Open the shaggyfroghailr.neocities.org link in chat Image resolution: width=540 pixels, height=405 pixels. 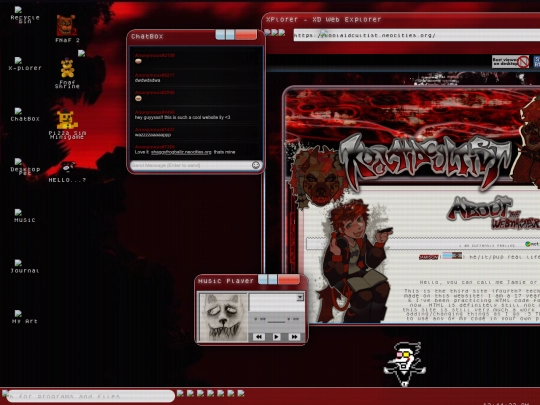(x=181, y=152)
